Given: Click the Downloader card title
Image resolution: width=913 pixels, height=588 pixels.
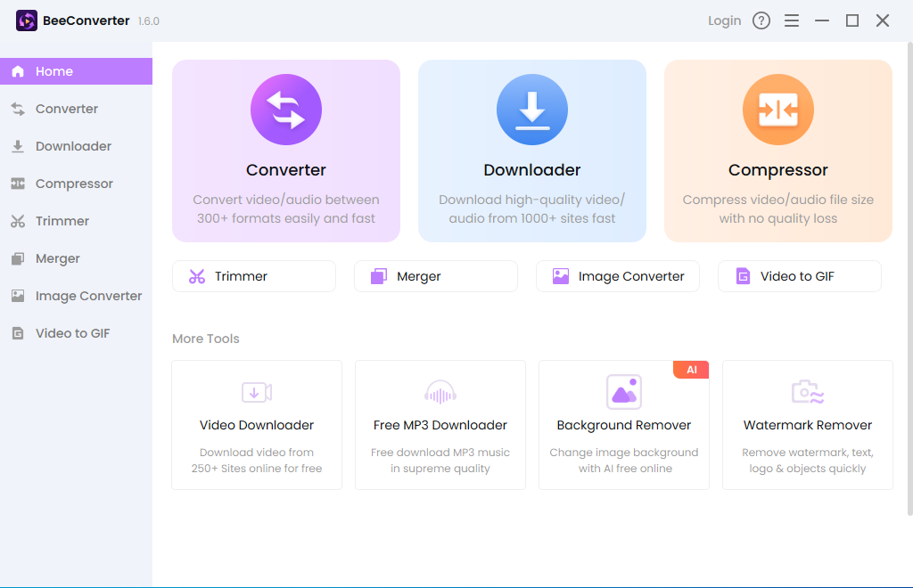Looking at the screenshot, I should click(532, 170).
